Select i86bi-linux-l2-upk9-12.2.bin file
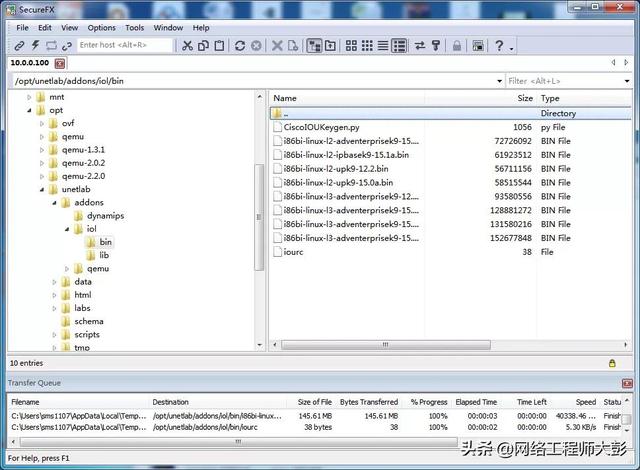Image resolution: width=640 pixels, height=470 pixels. (x=336, y=169)
